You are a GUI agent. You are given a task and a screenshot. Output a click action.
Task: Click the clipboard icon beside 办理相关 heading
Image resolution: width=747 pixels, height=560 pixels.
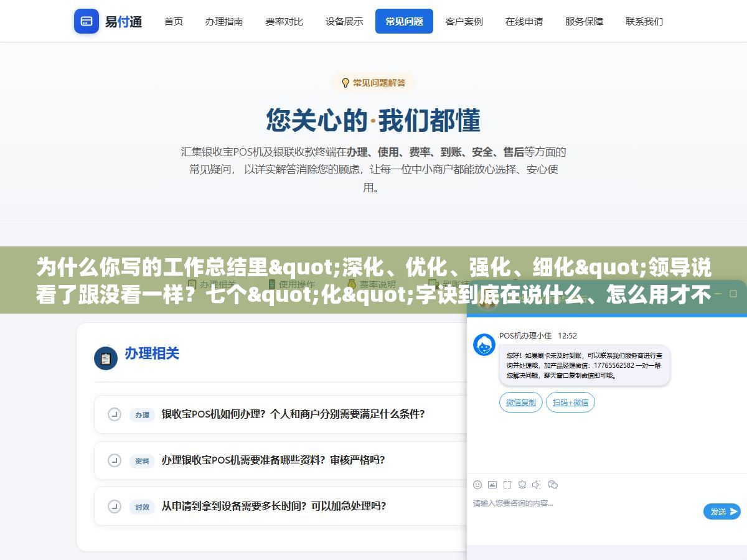coord(106,358)
